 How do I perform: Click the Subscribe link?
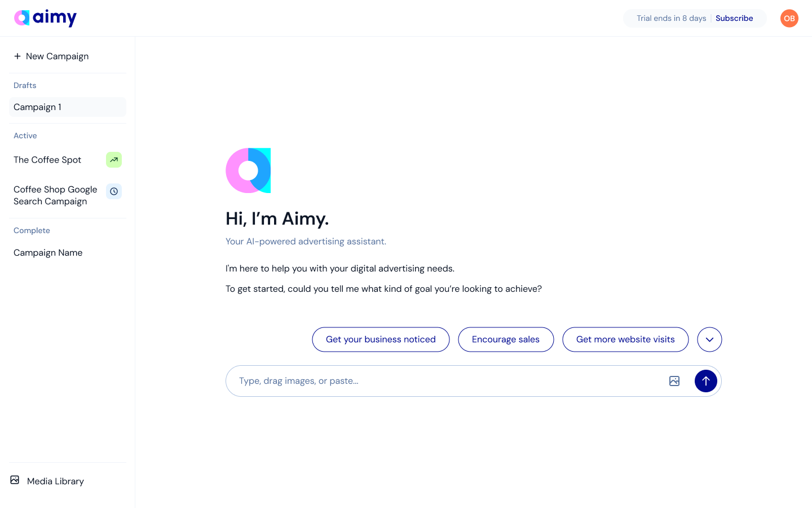tap(734, 18)
